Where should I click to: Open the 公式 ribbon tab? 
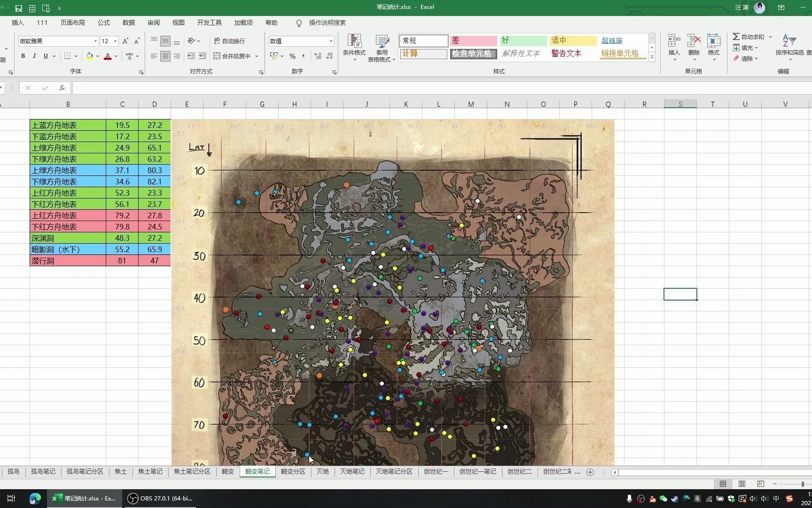104,23
